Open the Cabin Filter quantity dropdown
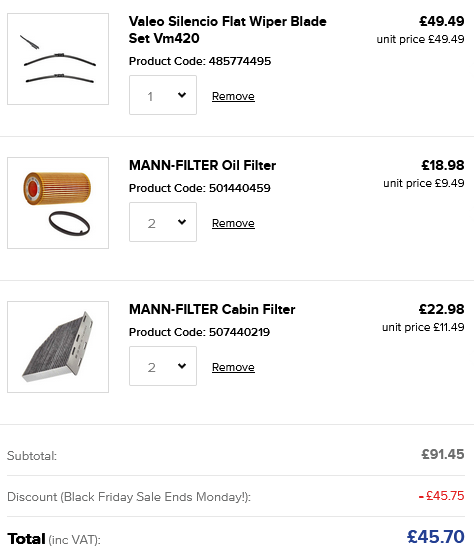Screen dimensions: 474x556 click(x=163, y=366)
